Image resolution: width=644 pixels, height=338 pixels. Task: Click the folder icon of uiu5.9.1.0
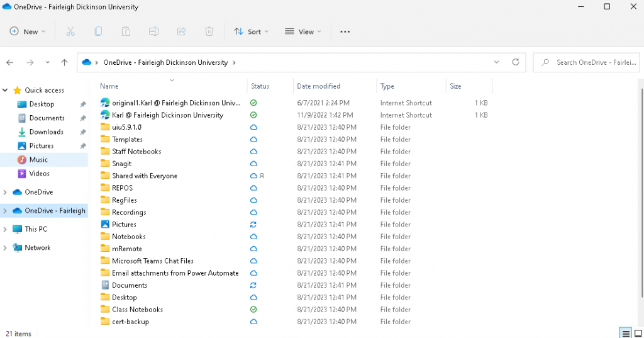click(x=105, y=127)
